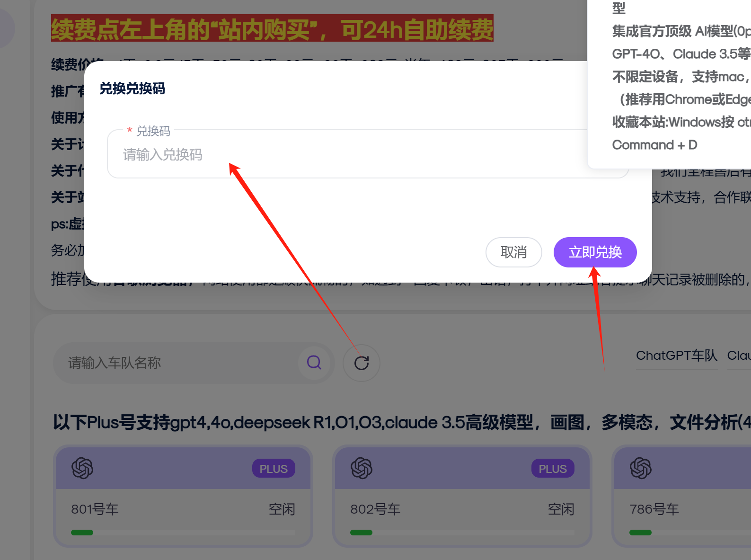The image size is (751, 560).
Task: Click the OpenAI logo on 786号车 card
Action: pyautogui.click(x=641, y=468)
